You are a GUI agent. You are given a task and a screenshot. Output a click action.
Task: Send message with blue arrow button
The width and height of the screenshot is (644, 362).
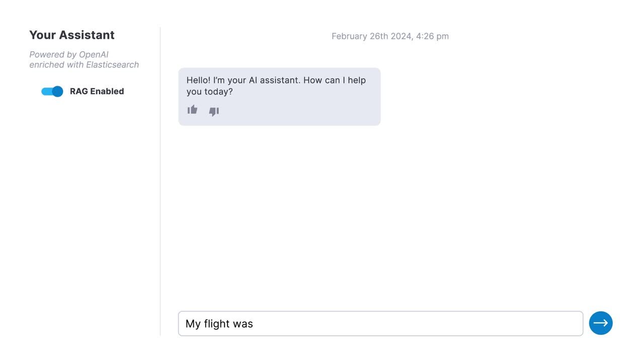pyautogui.click(x=601, y=323)
